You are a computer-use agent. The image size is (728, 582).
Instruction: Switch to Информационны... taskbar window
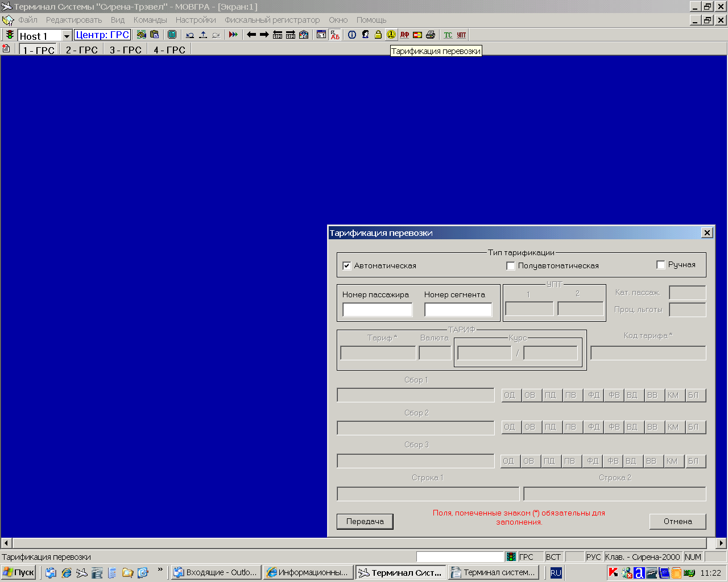pyautogui.click(x=308, y=572)
